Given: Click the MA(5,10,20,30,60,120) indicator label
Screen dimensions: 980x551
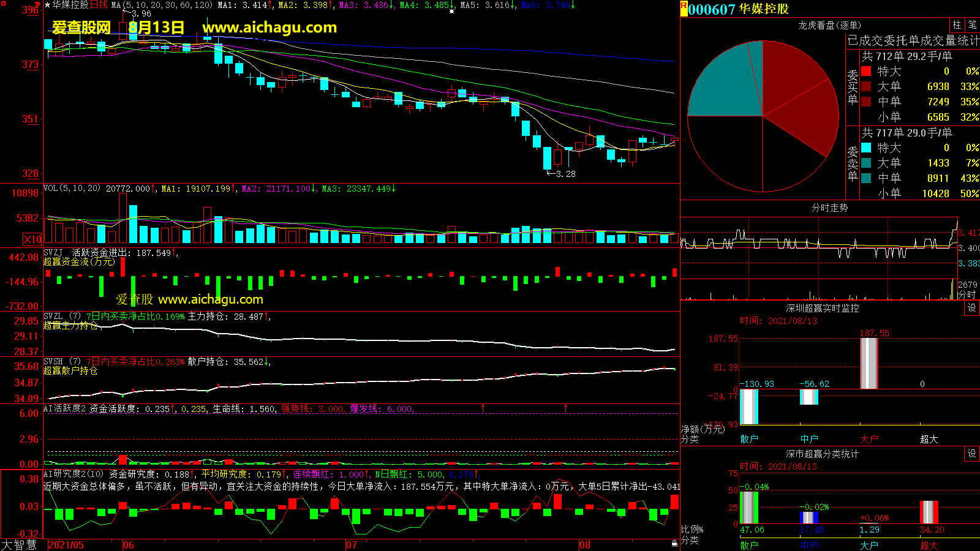Looking at the screenshot, I should coord(162,5).
